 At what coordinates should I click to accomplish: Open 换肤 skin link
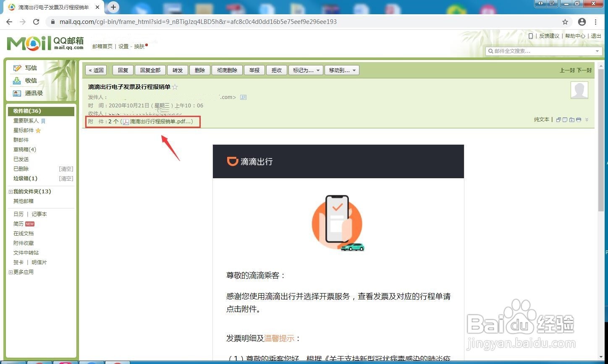[139, 47]
